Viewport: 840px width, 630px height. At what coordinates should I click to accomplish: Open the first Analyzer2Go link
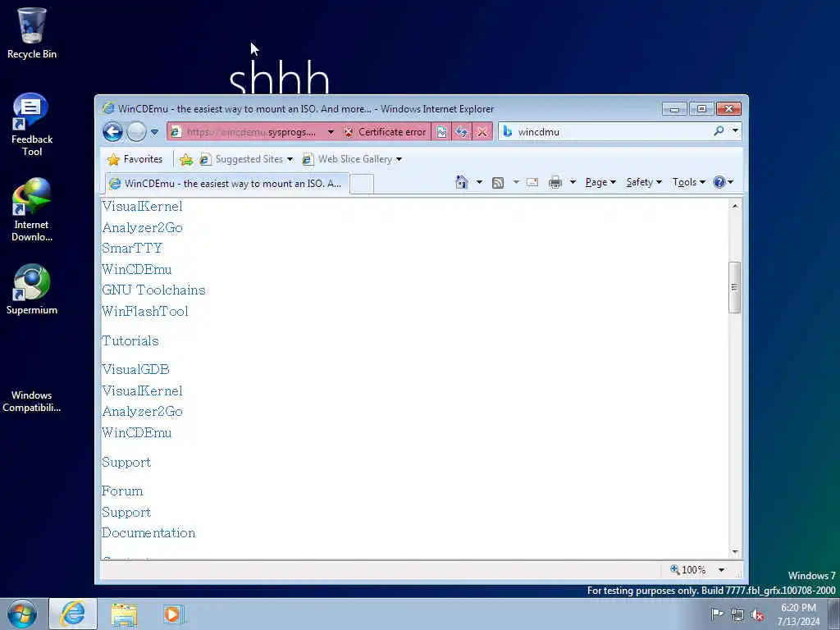tap(142, 228)
